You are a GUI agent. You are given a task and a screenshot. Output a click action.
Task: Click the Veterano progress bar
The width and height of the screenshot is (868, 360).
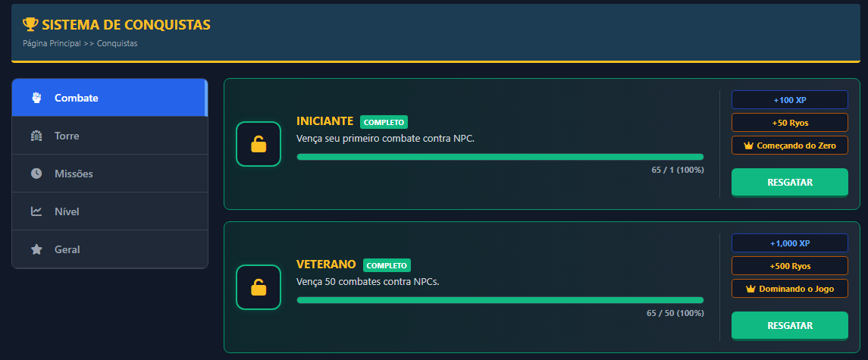coord(500,300)
